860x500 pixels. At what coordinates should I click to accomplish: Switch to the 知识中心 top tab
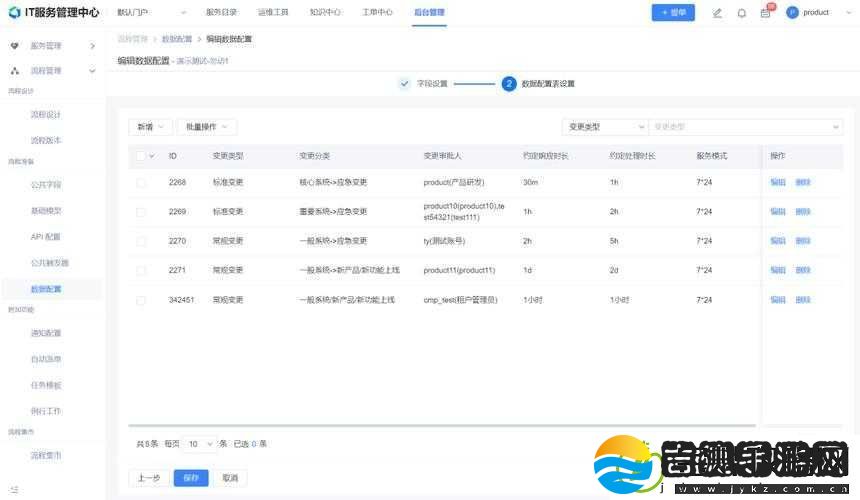pos(325,12)
